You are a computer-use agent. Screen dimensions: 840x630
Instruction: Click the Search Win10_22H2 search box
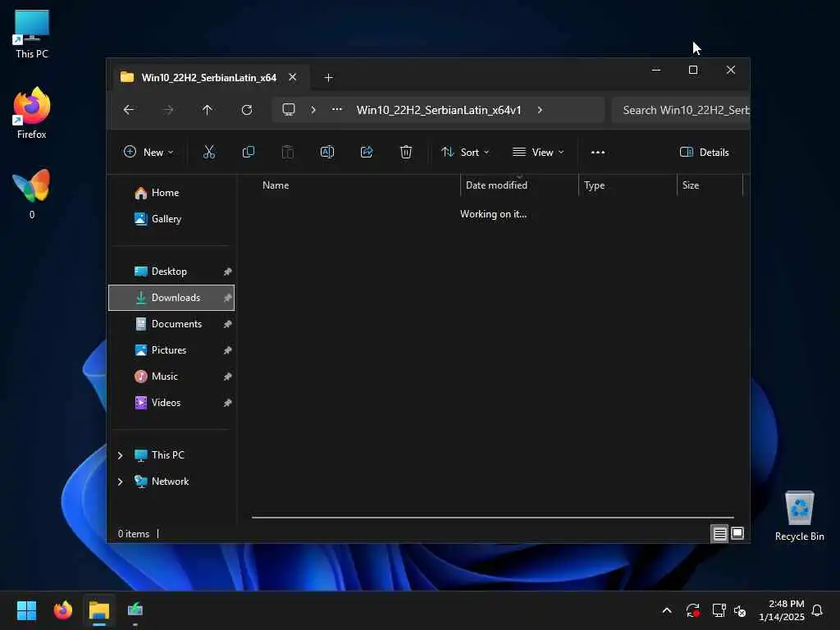point(680,110)
